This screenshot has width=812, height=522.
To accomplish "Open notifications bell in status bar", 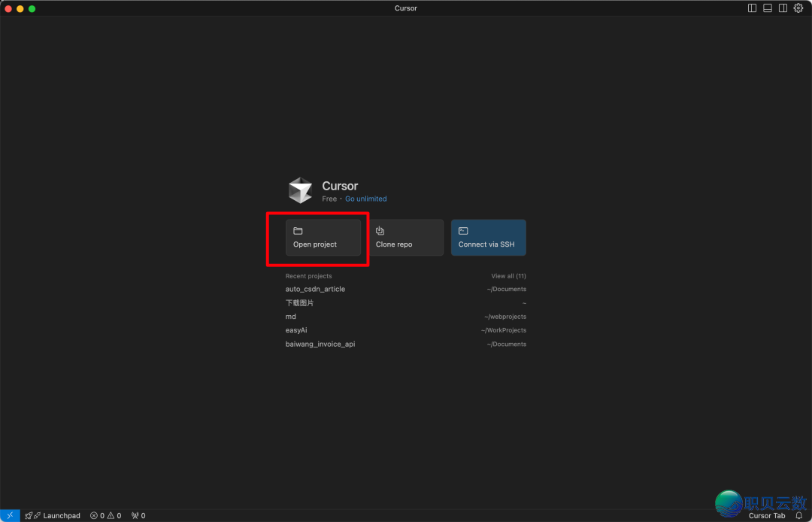I will [798, 515].
